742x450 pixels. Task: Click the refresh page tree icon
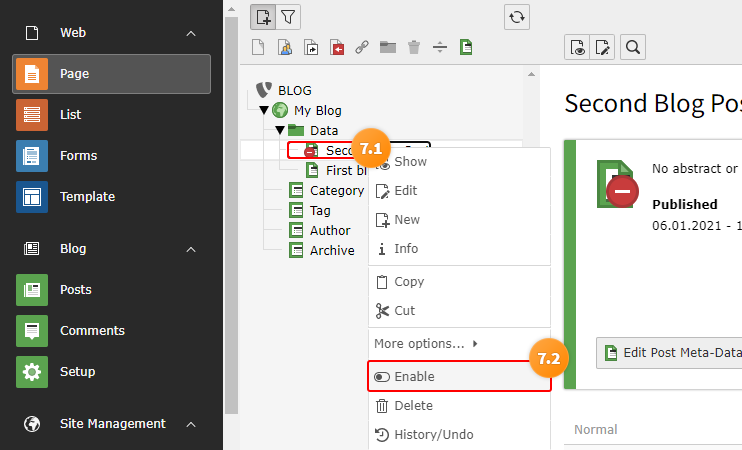click(x=516, y=18)
